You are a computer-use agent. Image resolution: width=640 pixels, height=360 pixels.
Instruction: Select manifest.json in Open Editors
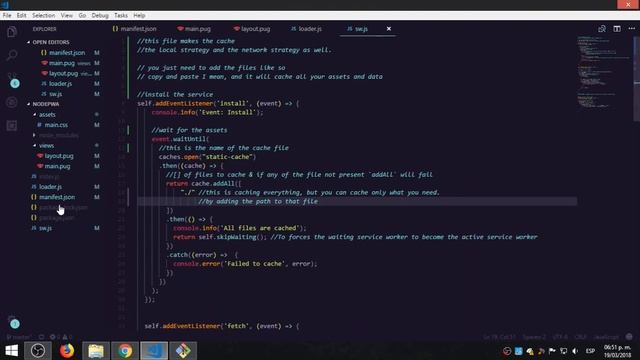tap(64, 53)
